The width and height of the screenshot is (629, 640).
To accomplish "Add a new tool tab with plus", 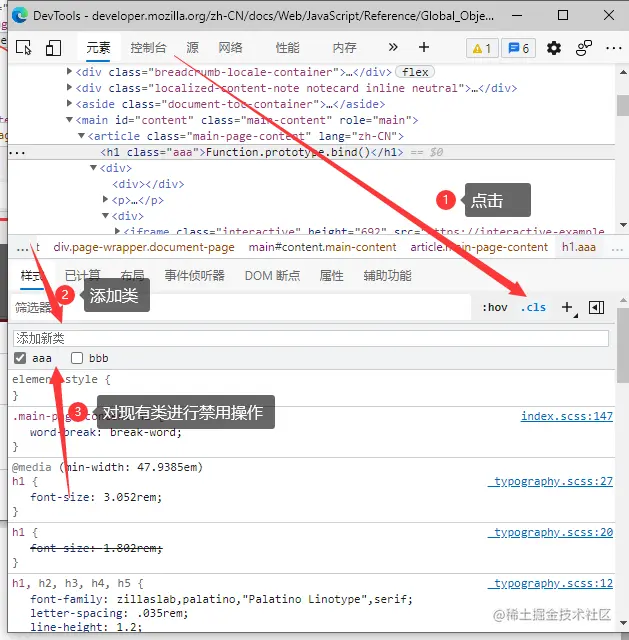I will (424, 47).
